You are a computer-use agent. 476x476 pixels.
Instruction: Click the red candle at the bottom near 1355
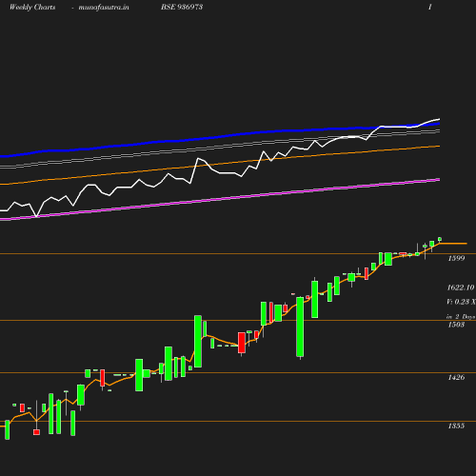point(36,432)
